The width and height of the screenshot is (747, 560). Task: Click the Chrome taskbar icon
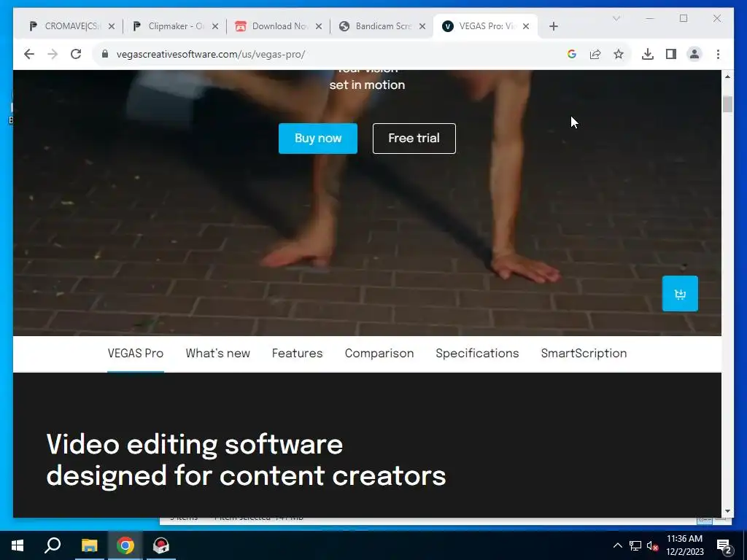click(125, 545)
